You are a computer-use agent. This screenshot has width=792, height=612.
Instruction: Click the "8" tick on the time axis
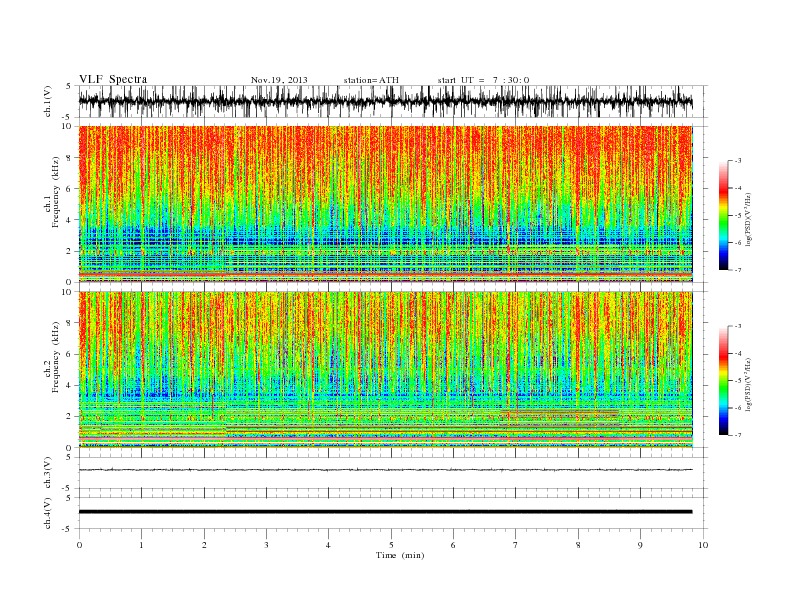pyautogui.click(x=578, y=545)
